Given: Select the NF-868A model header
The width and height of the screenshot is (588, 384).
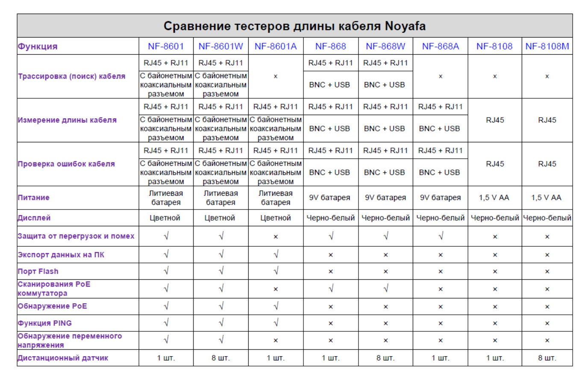Looking at the screenshot, I should click(x=440, y=46).
